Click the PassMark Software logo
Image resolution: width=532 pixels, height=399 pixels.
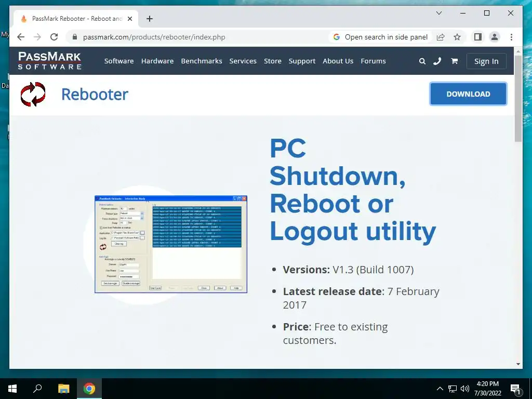click(49, 61)
